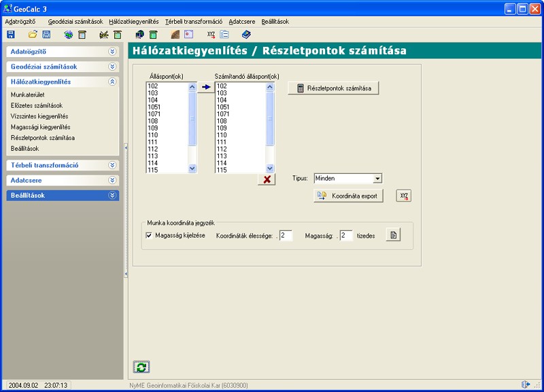This screenshot has width=544, height=392.
Task: Open the Hálózatkiegyenlítés menu
Action: pyautogui.click(x=133, y=22)
